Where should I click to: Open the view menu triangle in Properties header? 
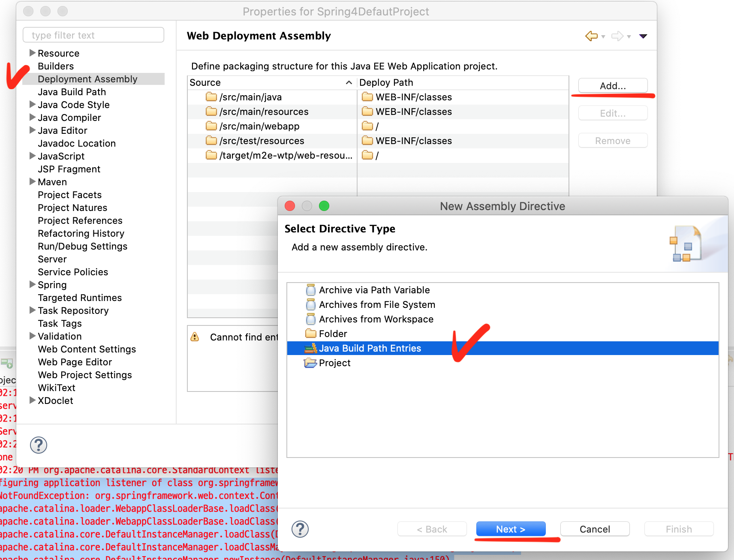click(643, 36)
